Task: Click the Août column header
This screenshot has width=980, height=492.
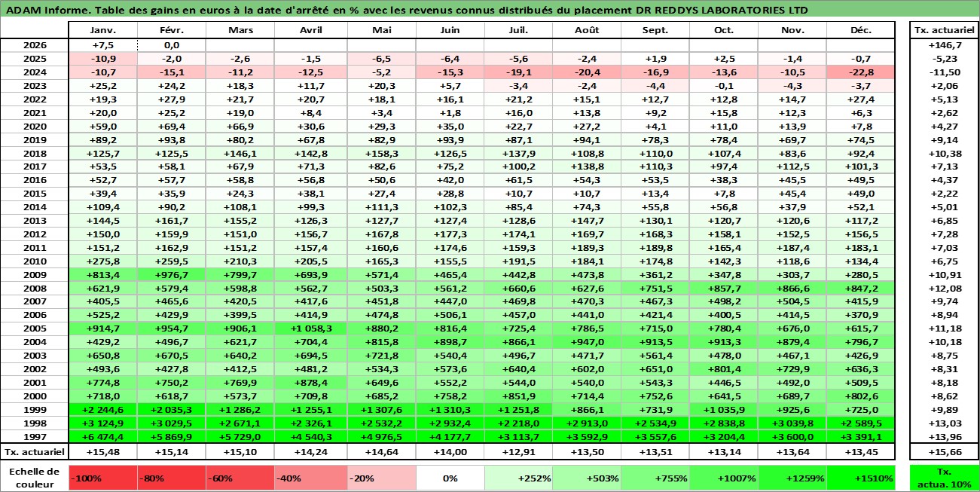Action: click(x=587, y=30)
